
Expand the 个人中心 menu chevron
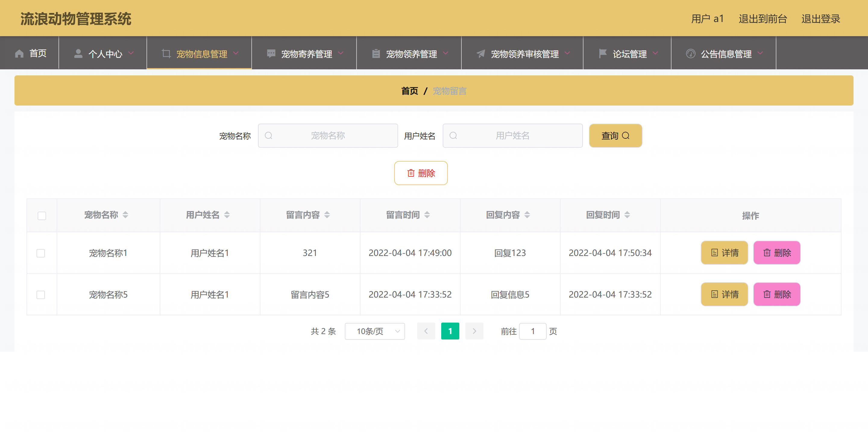[x=131, y=53]
